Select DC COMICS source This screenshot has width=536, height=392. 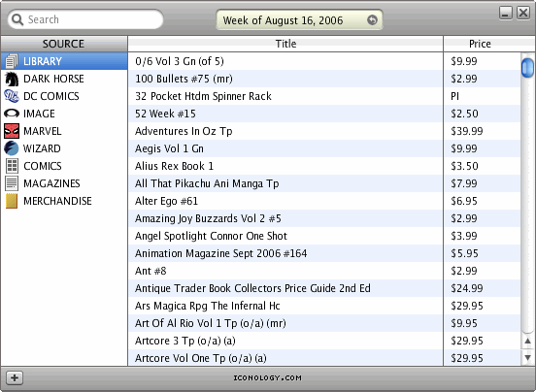coord(64,96)
